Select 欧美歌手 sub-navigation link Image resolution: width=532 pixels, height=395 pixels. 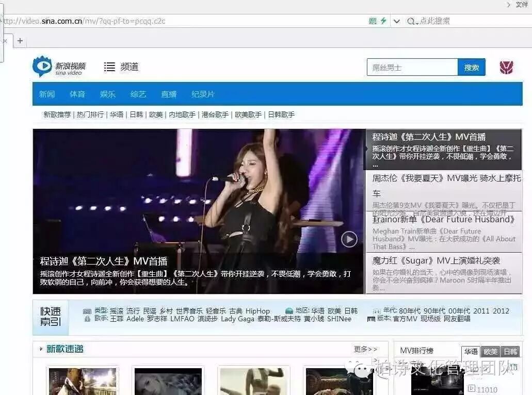(248, 114)
